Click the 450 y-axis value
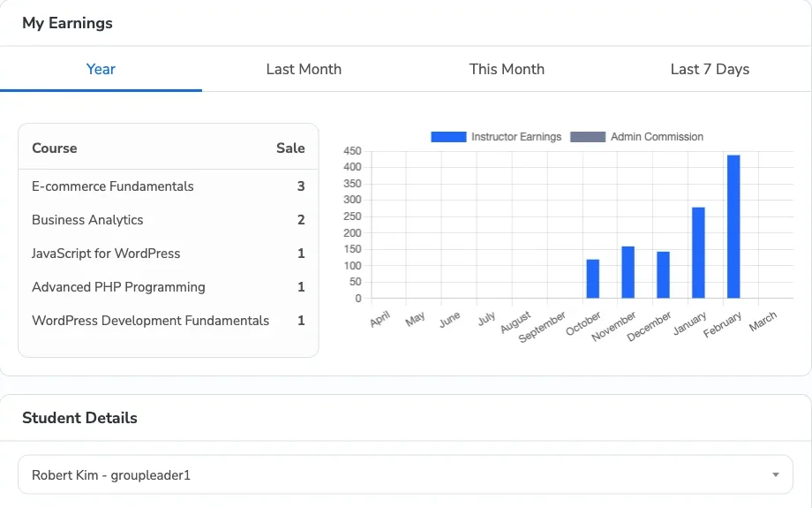Screen dimensions: 812x508 352,151
